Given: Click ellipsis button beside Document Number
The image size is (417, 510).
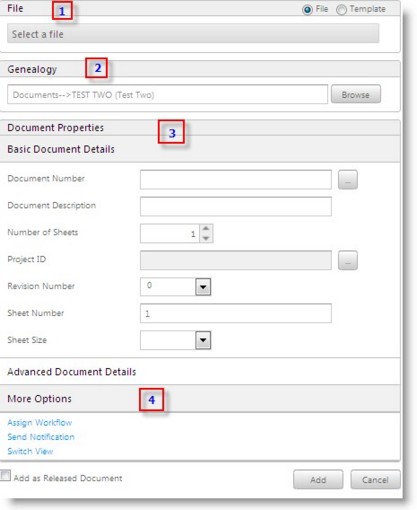Looking at the screenshot, I should (348, 180).
